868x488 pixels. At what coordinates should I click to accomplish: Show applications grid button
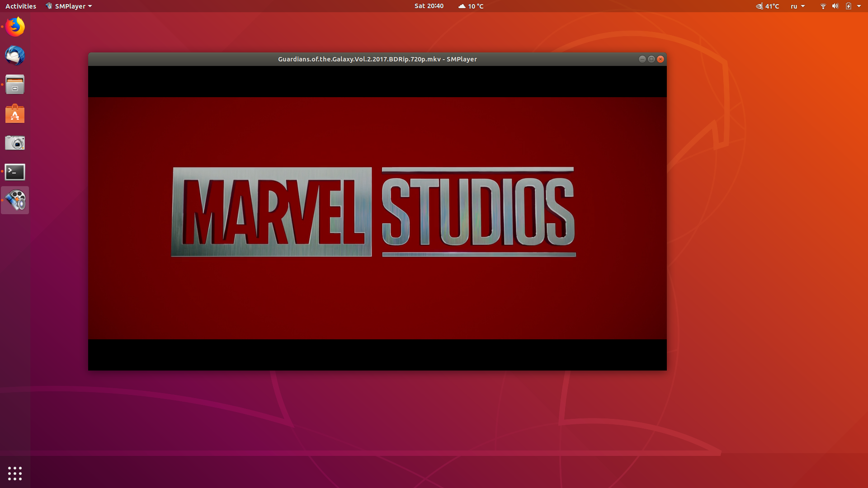coord(15,473)
